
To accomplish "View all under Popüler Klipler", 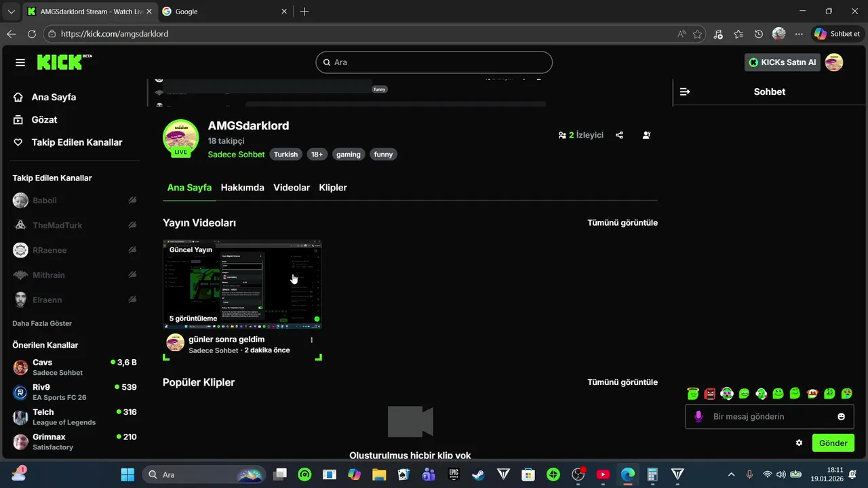I will [x=623, y=382].
